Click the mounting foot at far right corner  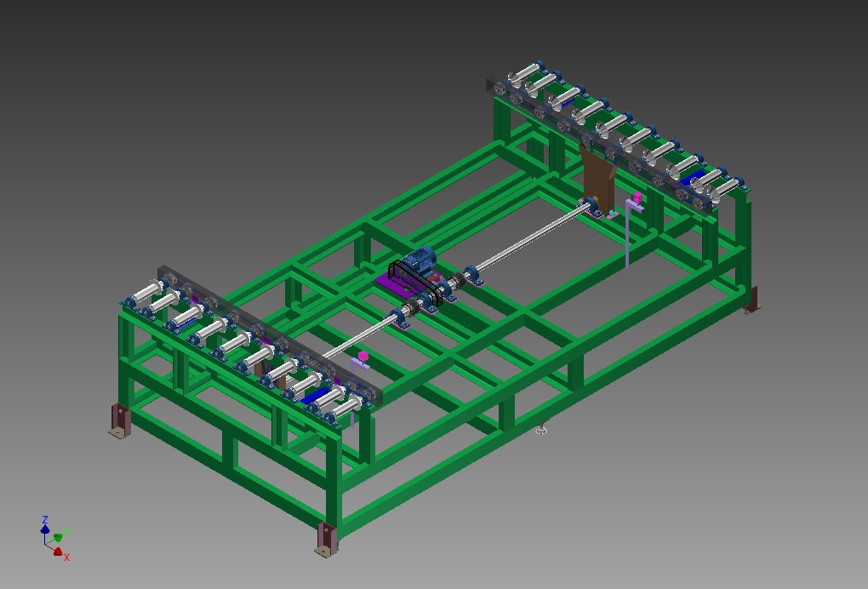coord(752,300)
